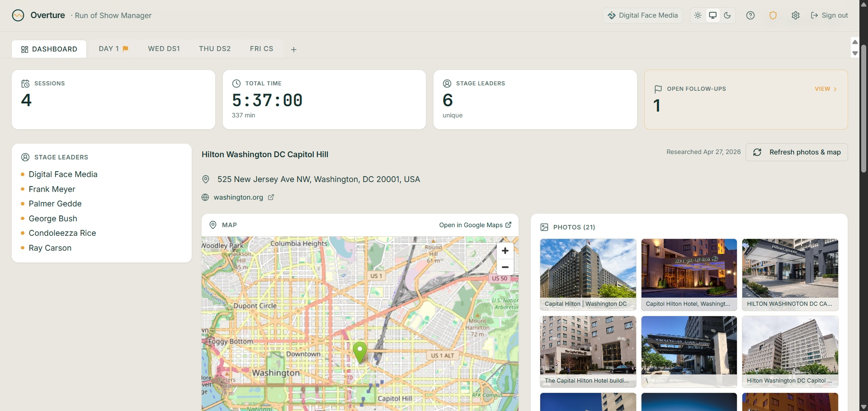
Task: Open settings gear icon
Action: click(796, 15)
